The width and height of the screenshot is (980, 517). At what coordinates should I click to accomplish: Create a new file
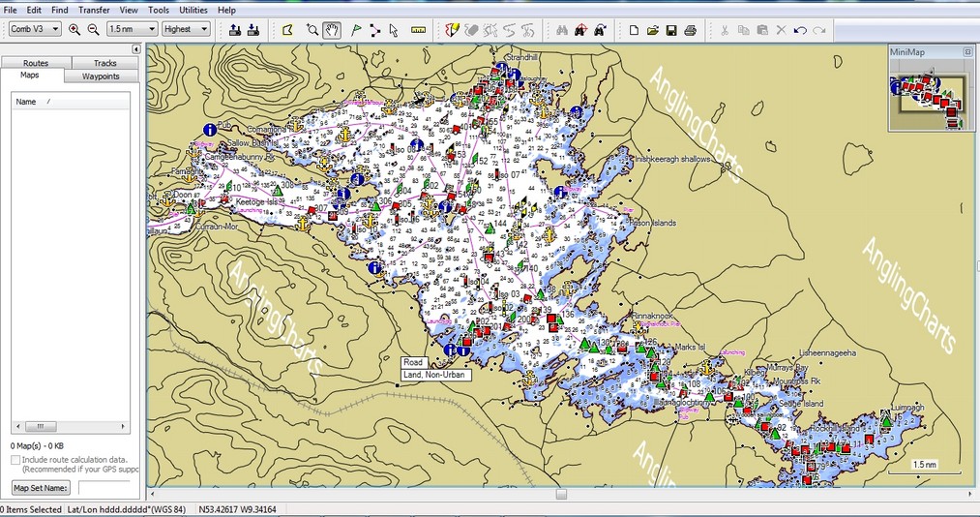coord(634,29)
